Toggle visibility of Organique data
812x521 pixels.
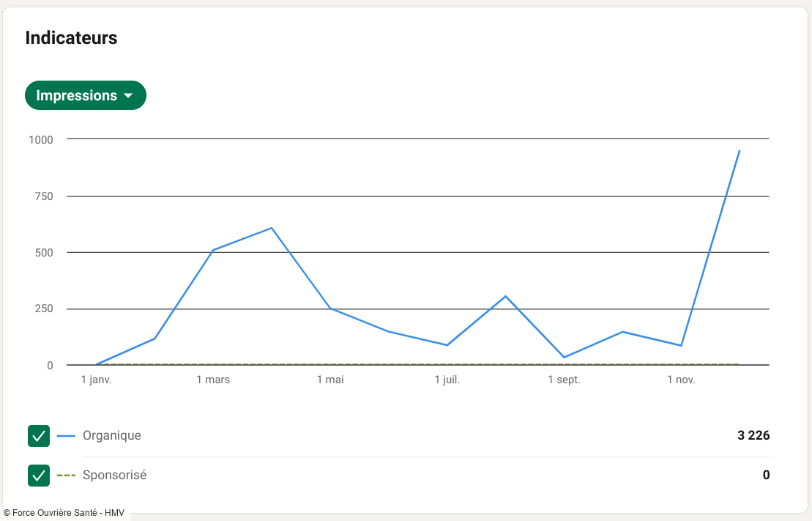pos(39,435)
